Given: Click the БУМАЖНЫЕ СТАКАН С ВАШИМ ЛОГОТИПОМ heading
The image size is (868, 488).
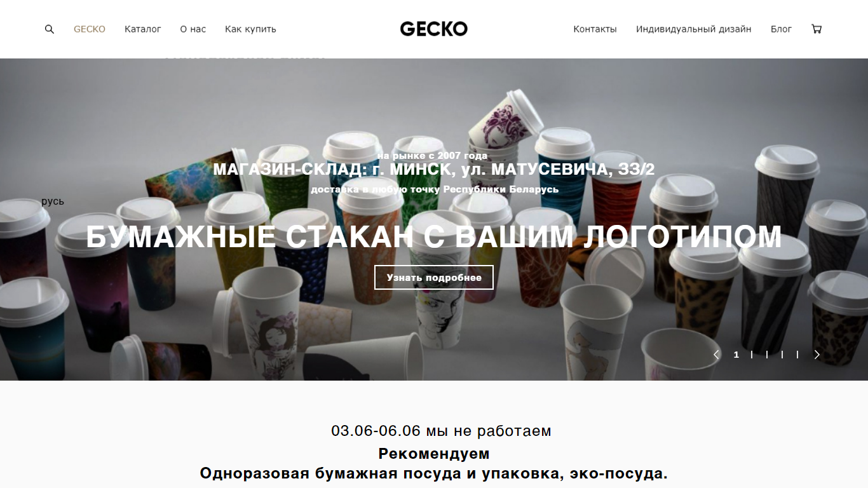Looking at the screenshot, I should 434,236.
